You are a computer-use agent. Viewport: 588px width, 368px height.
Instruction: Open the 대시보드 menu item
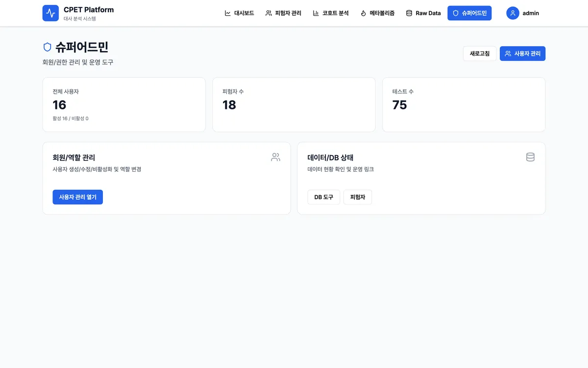pyautogui.click(x=239, y=13)
